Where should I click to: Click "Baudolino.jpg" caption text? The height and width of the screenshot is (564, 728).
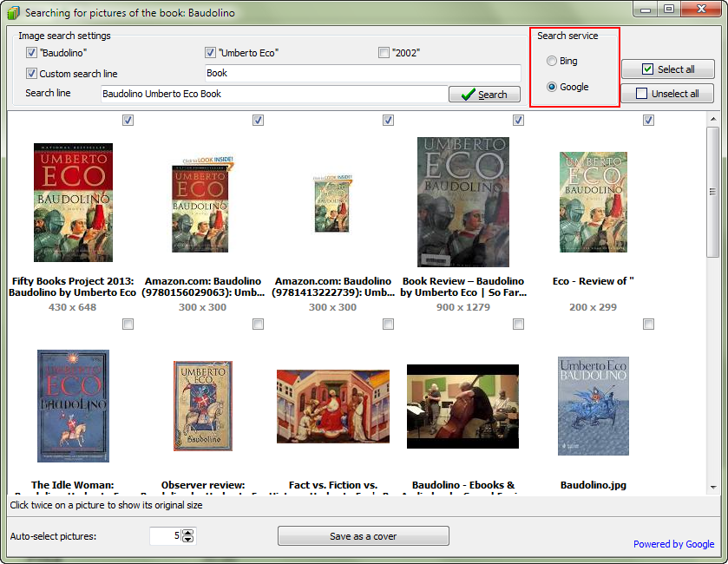[594, 485]
